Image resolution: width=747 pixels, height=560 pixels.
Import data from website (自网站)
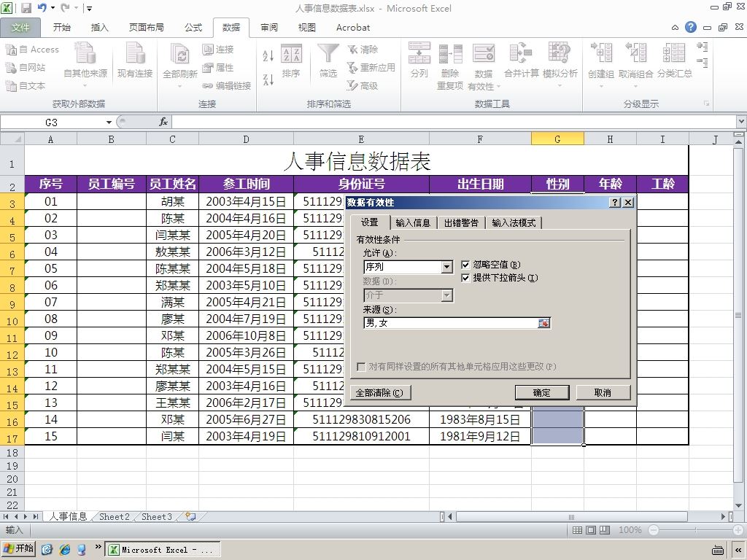(x=26, y=68)
